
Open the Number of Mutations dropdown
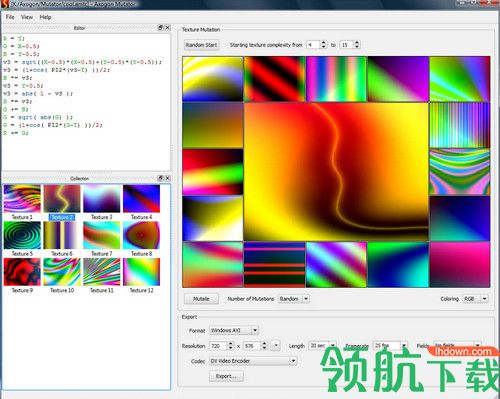(x=306, y=299)
